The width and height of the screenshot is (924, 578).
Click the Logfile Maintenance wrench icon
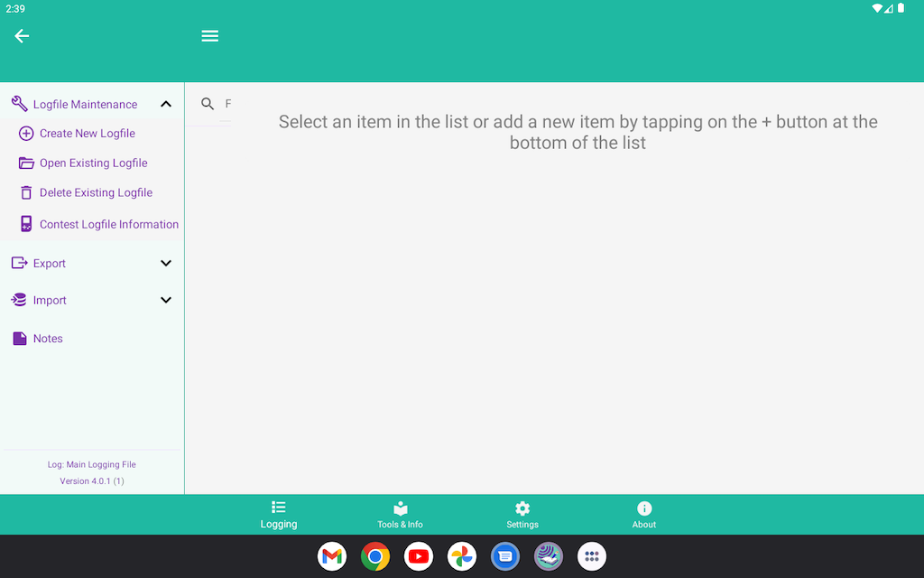[19, 104]
